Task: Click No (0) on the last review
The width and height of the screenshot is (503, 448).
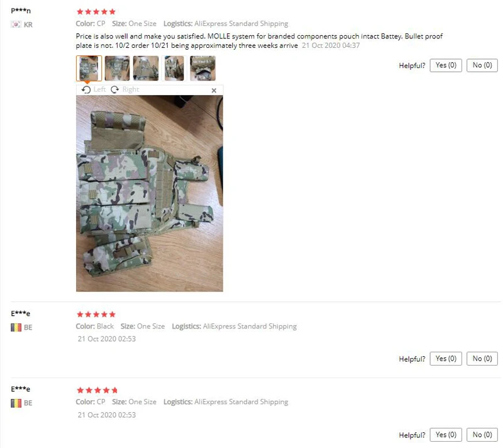Action: [x=482, y=435]
